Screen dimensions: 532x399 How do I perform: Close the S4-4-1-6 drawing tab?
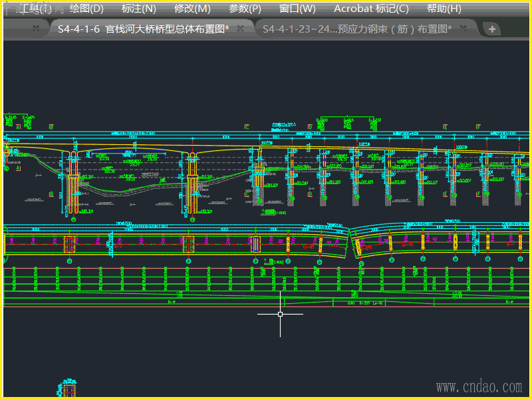coord(240,29)
